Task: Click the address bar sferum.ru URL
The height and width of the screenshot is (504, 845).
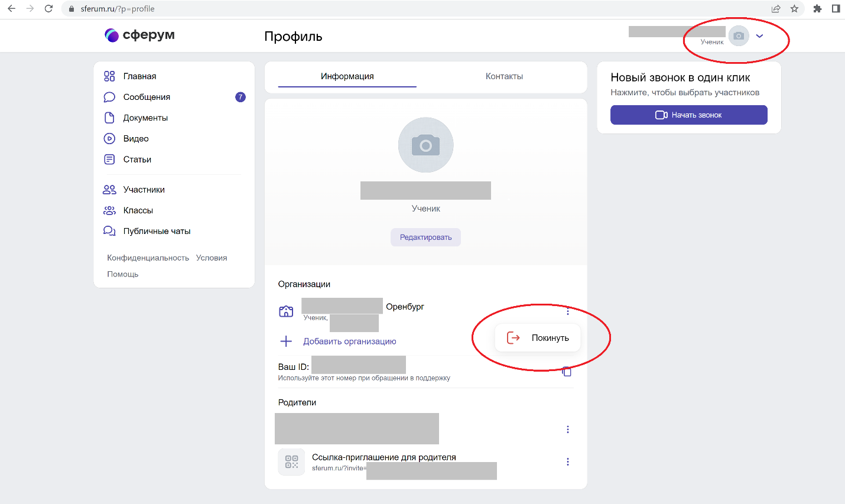Action: point(118,9)
